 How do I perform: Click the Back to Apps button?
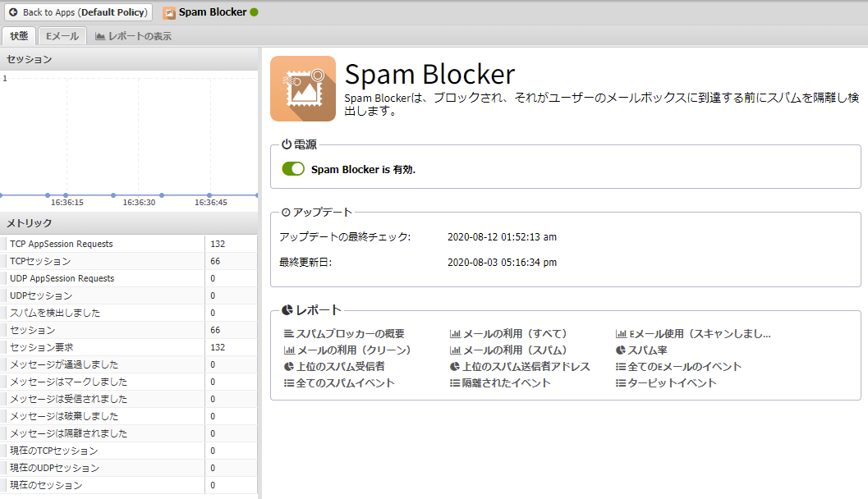coord(79,12)
